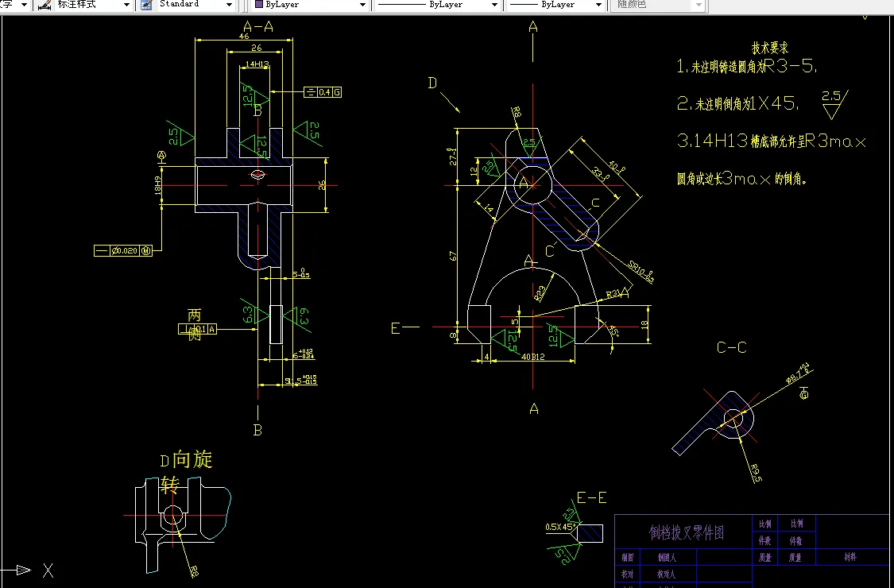Open the Dimension Style manager icon

pyautogui.click(x=45, y=5)
